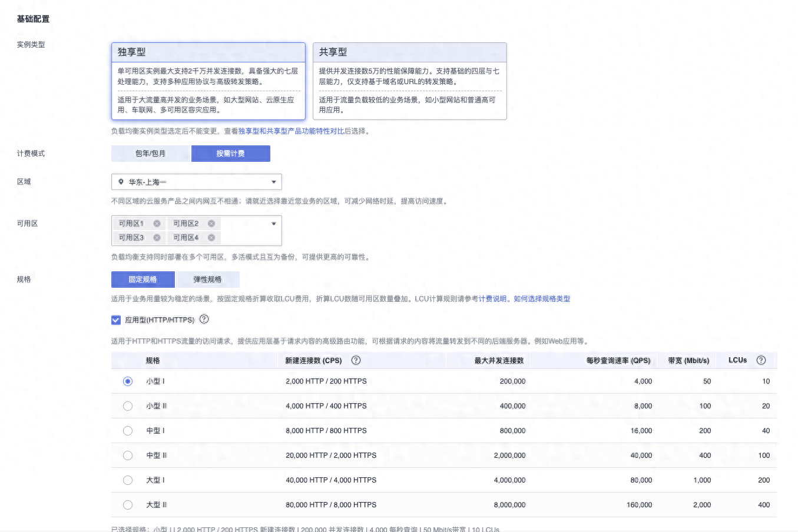Select the 中型 I specification radio button
The image size is (798, 532).
click(x=128, y=430)
